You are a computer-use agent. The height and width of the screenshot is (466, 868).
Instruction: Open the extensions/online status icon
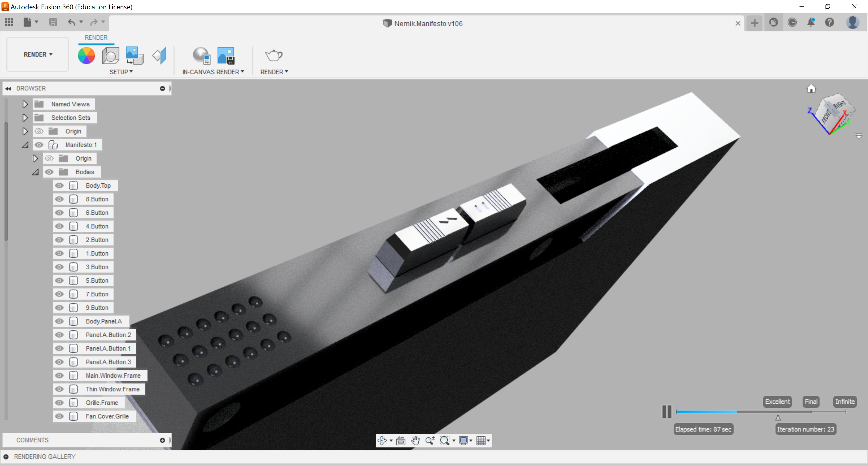pyautogui.click(x=773, y=23)
